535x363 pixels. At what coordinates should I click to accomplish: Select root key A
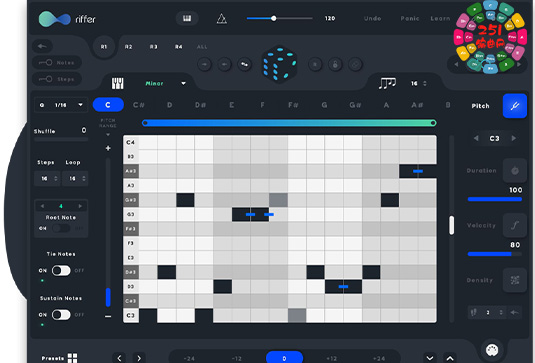coord(386,105)
